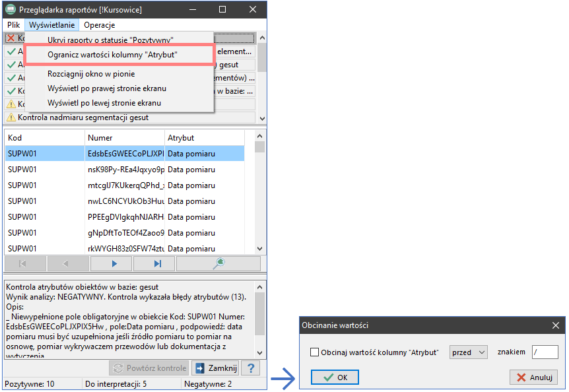Click the Anuluj button
The width and height of the screenshot is (569, 392).
coord(533,377)
